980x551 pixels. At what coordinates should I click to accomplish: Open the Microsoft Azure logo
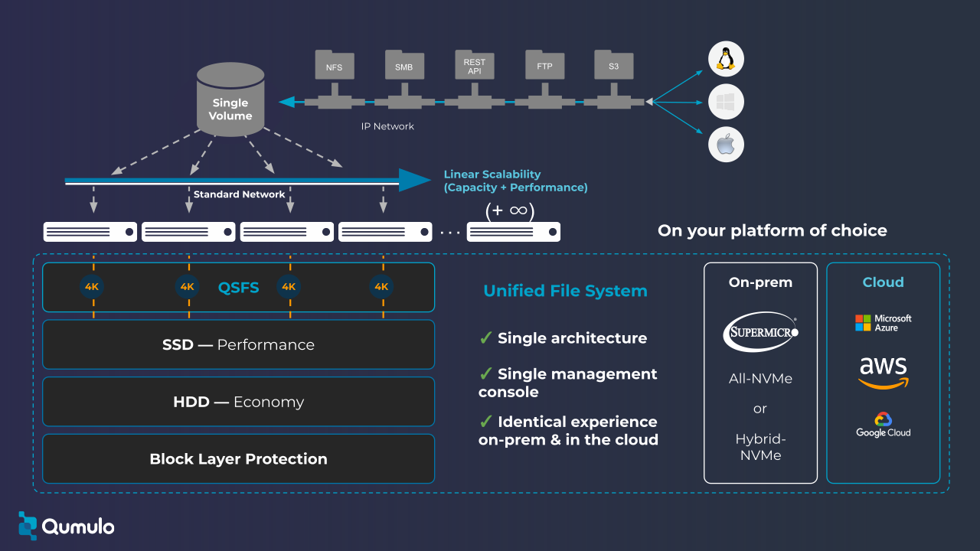tap(883, 321)
